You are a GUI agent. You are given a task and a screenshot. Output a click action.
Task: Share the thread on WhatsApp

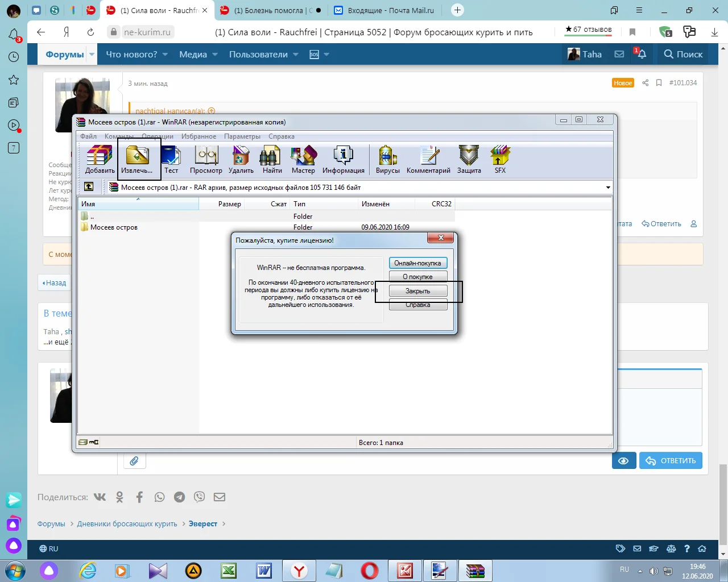coord(159,497)
